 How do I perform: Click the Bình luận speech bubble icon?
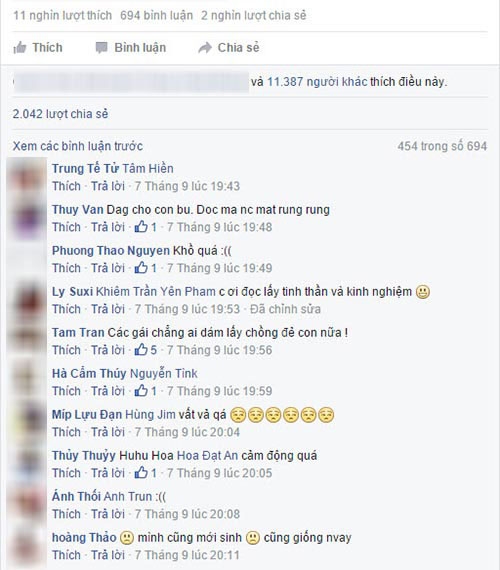(x=101, y=48)
